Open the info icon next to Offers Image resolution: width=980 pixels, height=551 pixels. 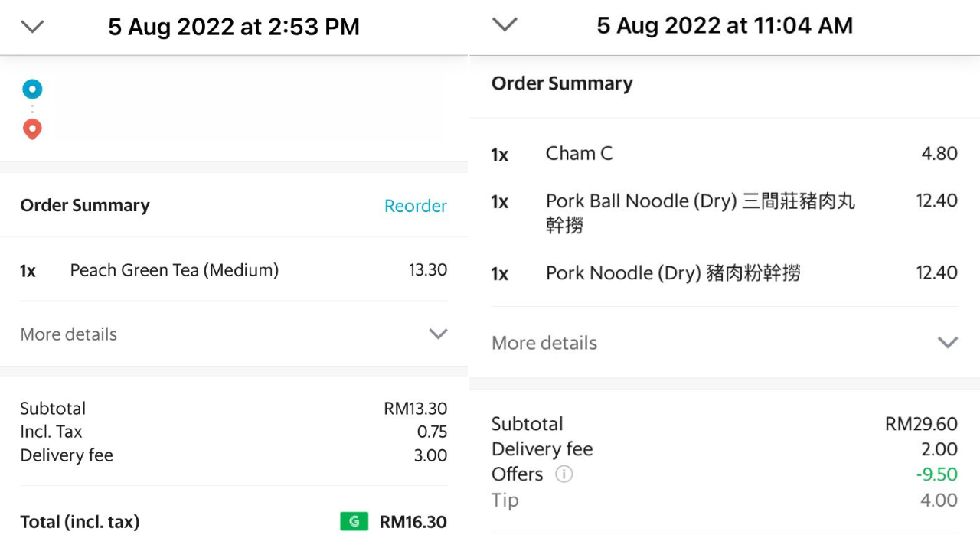[x=563, y=474]
